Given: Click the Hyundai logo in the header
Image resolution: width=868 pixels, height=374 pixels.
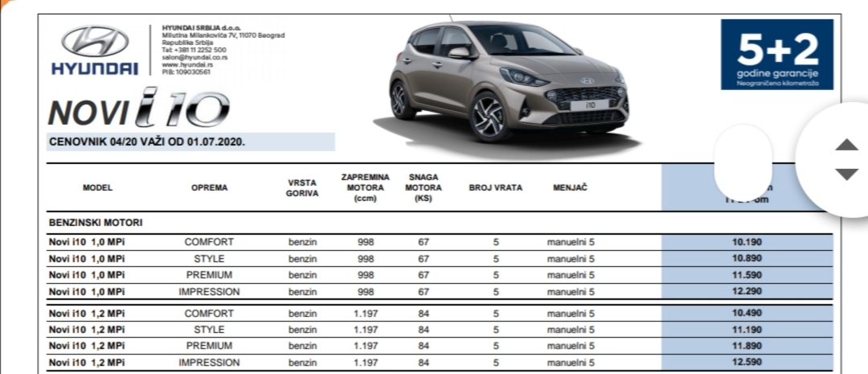Looking at the screenshot, I should pyautogui.click(x=95, y=51).
